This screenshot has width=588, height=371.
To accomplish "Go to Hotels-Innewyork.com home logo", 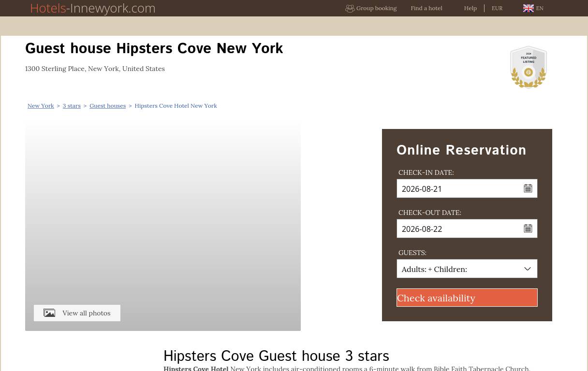I will coord(93,8).
